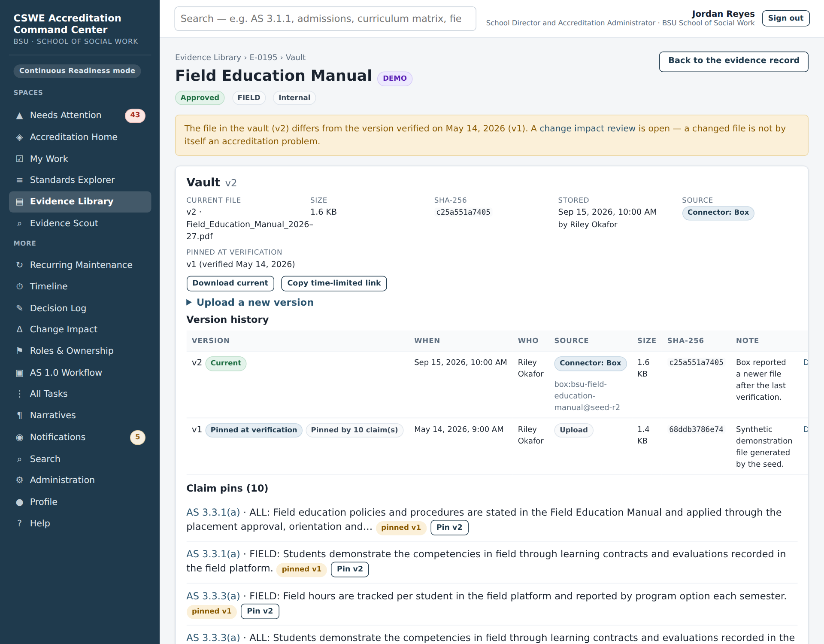Click the Sign out button
This screenshot has height=644, width=824.
tap(785, 18)
